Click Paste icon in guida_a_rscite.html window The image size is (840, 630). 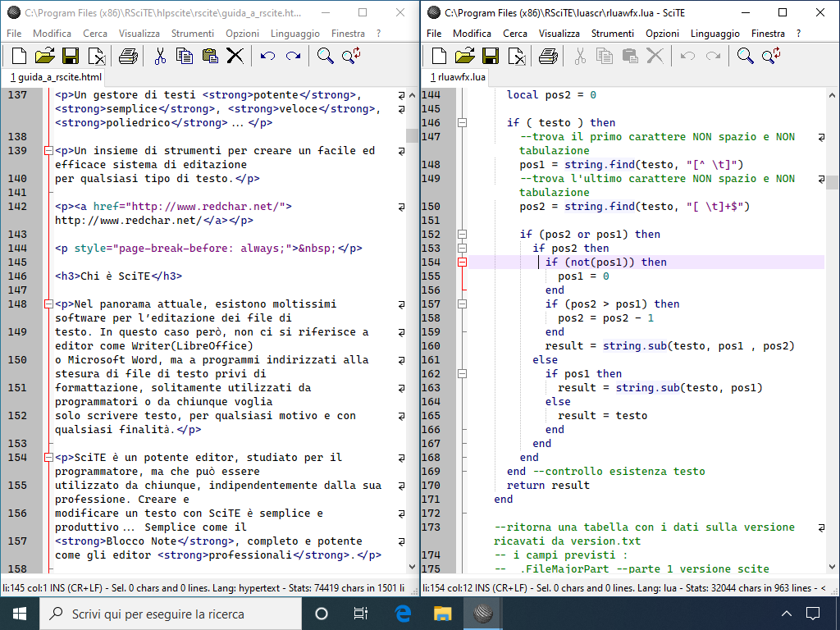[x=210, y=56]
